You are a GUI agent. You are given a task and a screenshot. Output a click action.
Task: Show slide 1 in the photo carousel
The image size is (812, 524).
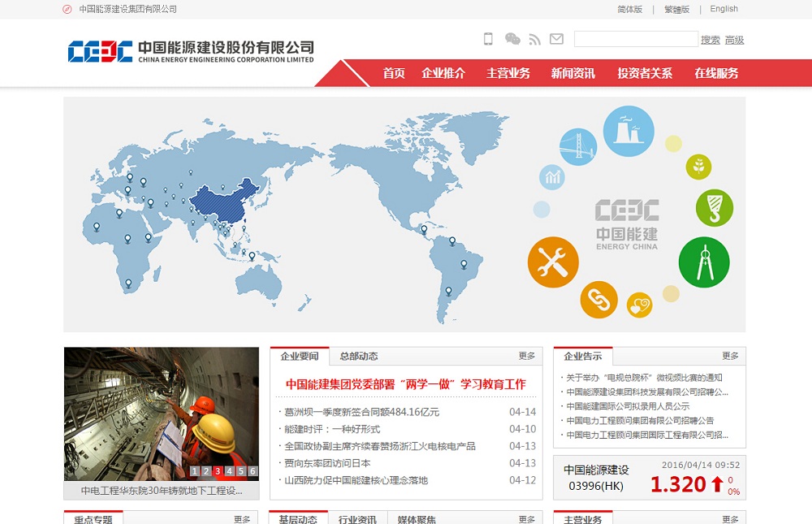pyautogui.click(x=194, y=471)
